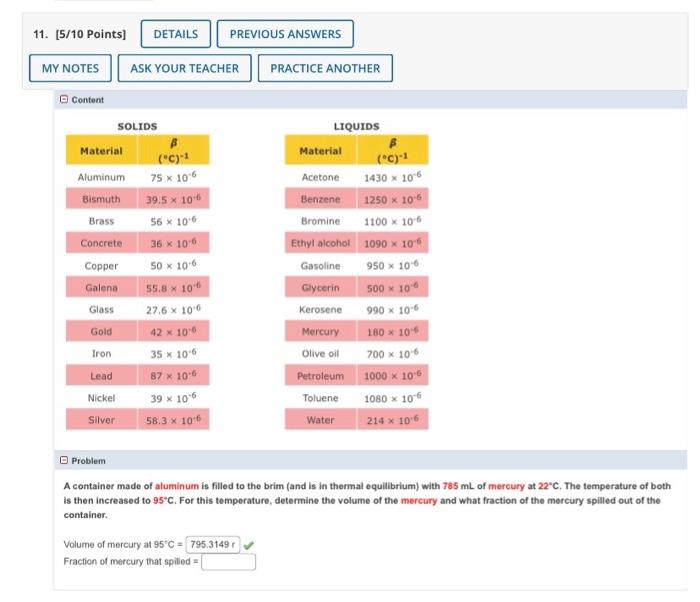Click the Material header in Liquids table
The width and height of the screenshot is (700, 602).
click(x=321, y=151)
